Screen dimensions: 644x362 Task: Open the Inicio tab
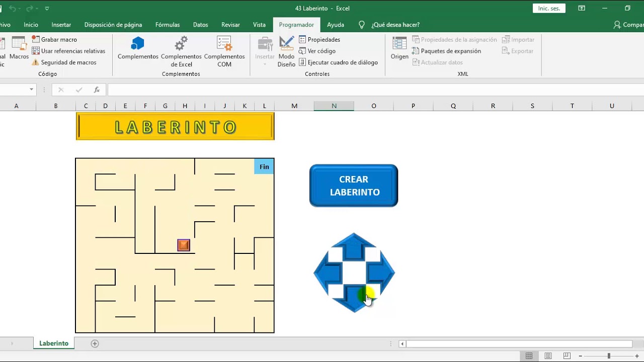[x=31, y=25]
